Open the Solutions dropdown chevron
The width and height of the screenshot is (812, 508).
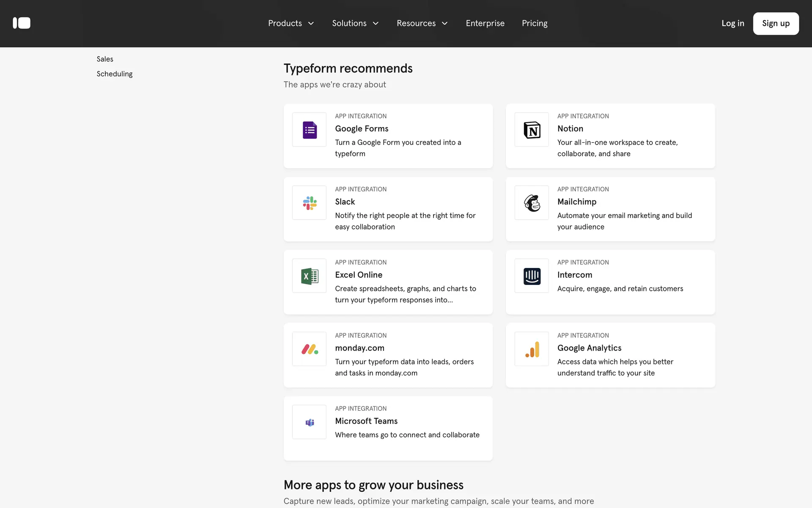(376, 23)
